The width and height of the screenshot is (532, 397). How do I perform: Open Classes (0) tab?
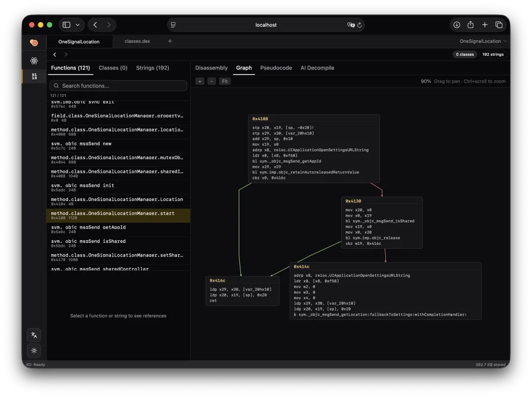click(x=113, y=68)
